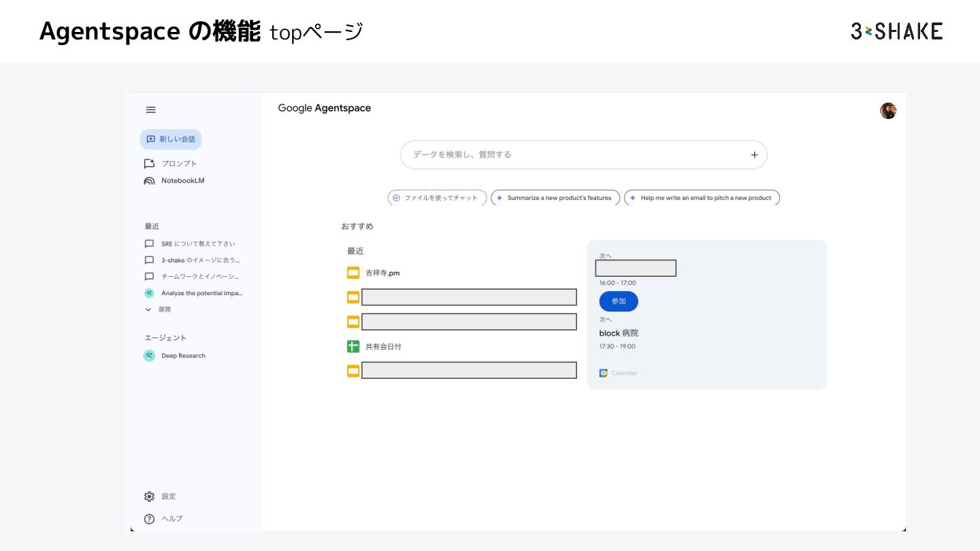Select Summarize a new product's features suggestion
The height and width of the screenshot is (551, 980).
pyautogui.click(x=555, y=198)
